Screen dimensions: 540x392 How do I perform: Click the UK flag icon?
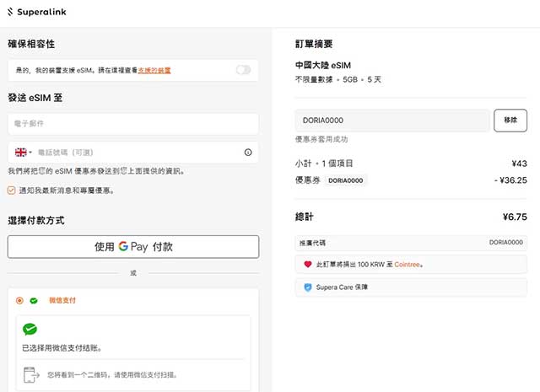click(20, 153)
